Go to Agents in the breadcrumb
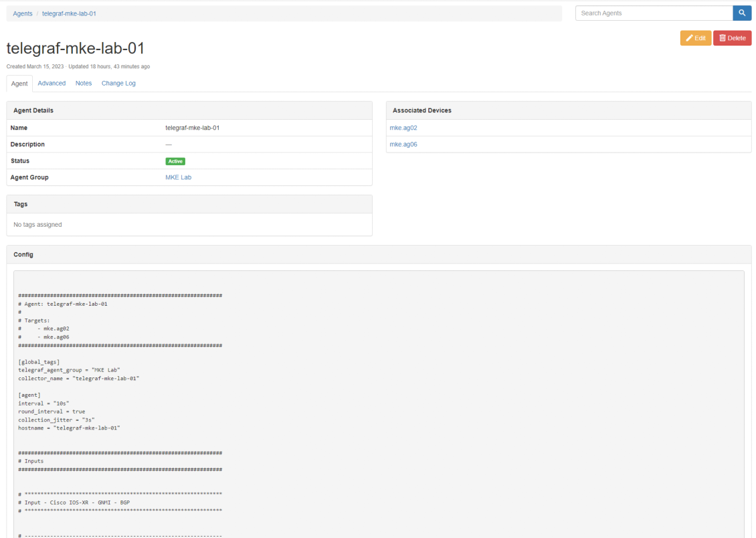Viewport: 756px width, 538px height. click(23, 13)
